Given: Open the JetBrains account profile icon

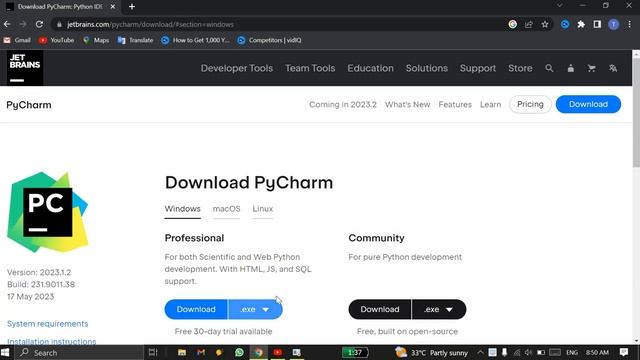Looking at the screenshot, I should [x=571, y=68].
